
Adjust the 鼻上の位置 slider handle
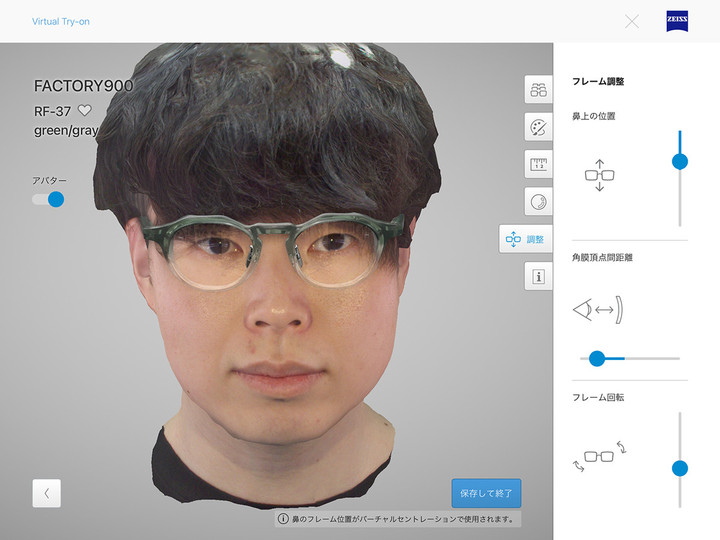pos(680,162)
